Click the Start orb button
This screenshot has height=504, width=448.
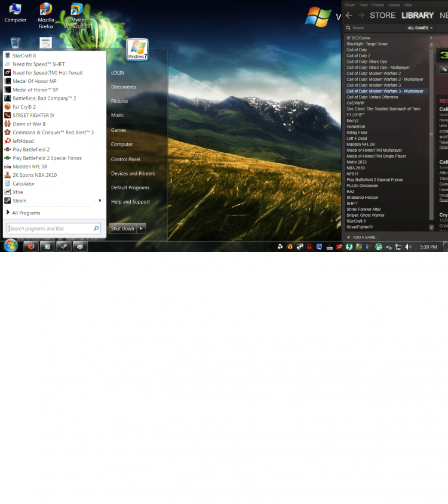click(x=11, y=246)
